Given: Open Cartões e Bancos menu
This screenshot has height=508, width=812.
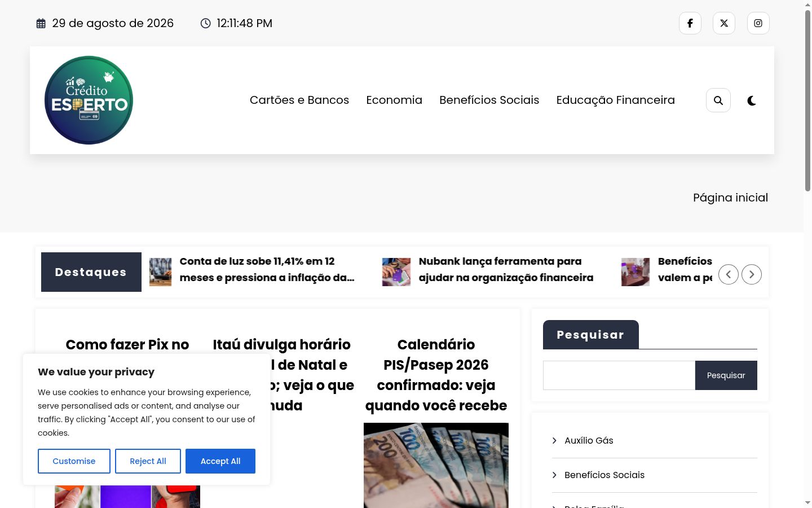Looking at the screenshot, I should (299, 100).
